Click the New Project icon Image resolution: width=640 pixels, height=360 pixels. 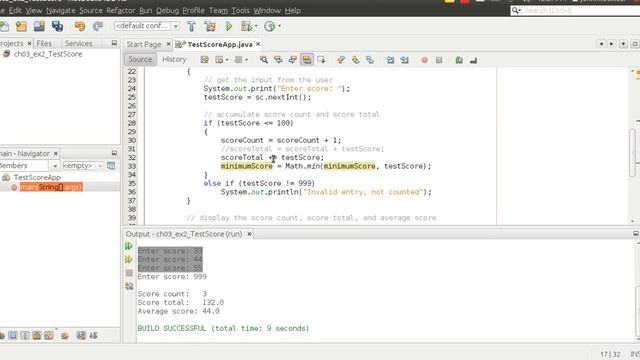[x=21, y=27]
